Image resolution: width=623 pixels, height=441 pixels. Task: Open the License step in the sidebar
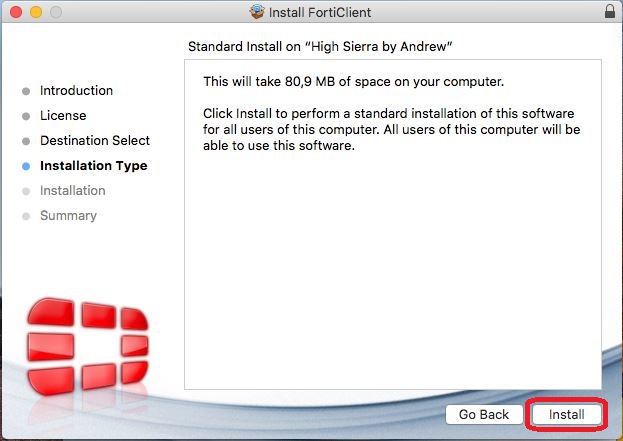tap(63, 116)
